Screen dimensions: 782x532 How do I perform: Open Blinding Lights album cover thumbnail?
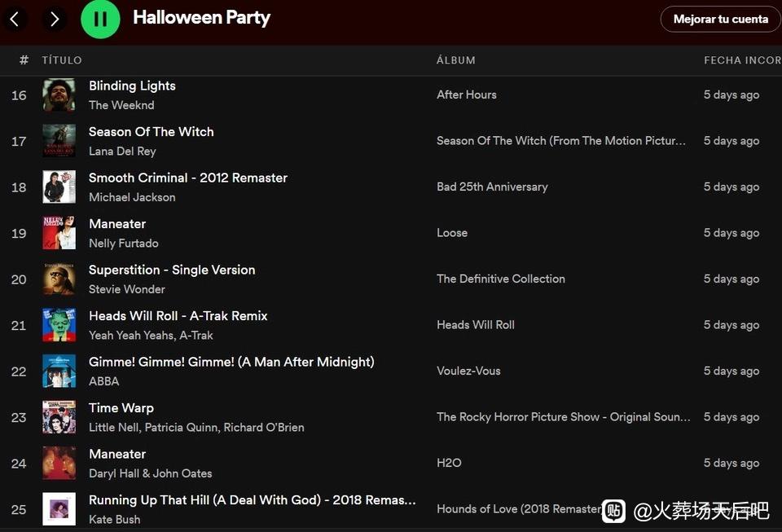tap(59, 95)
